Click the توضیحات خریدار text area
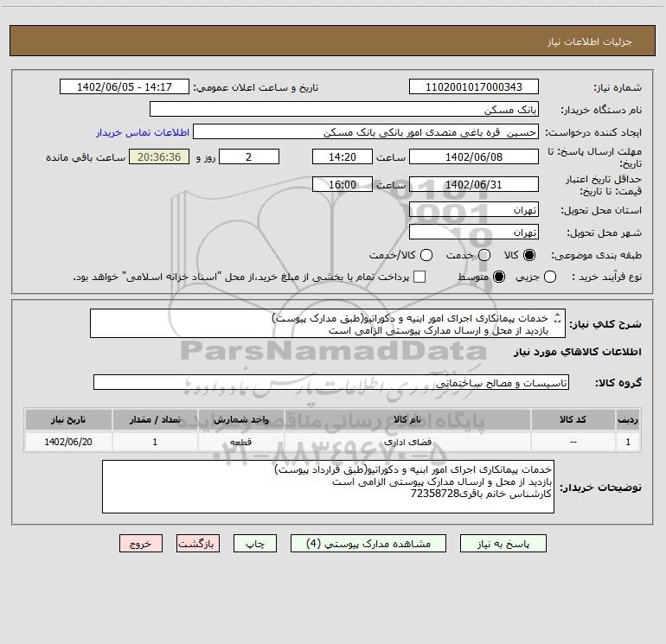The image size is (666, 644). [329, 487]
